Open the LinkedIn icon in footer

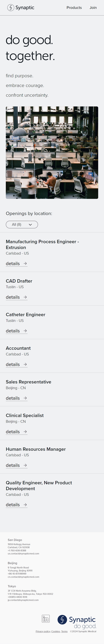[46, 619]
